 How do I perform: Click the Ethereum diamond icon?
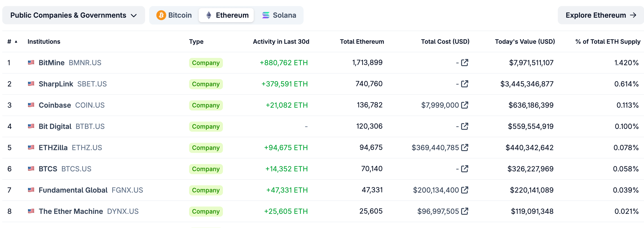click(209, 15)
